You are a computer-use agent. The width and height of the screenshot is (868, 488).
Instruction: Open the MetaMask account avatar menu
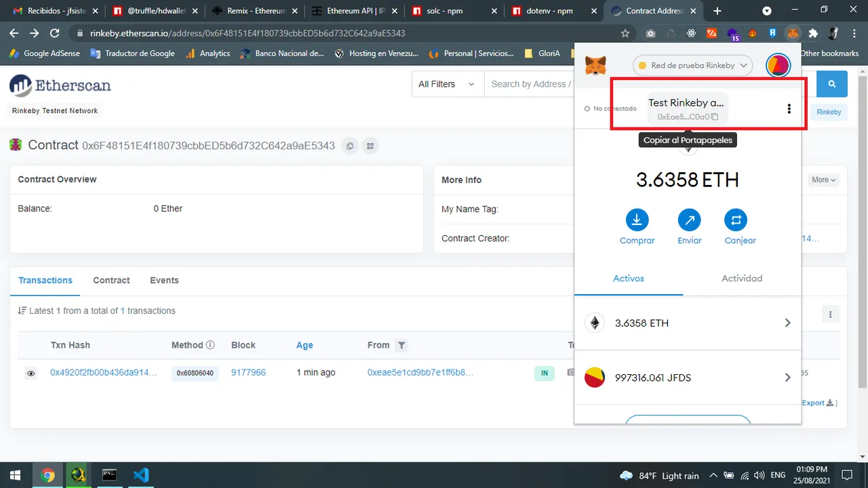[x=778, y=66]
